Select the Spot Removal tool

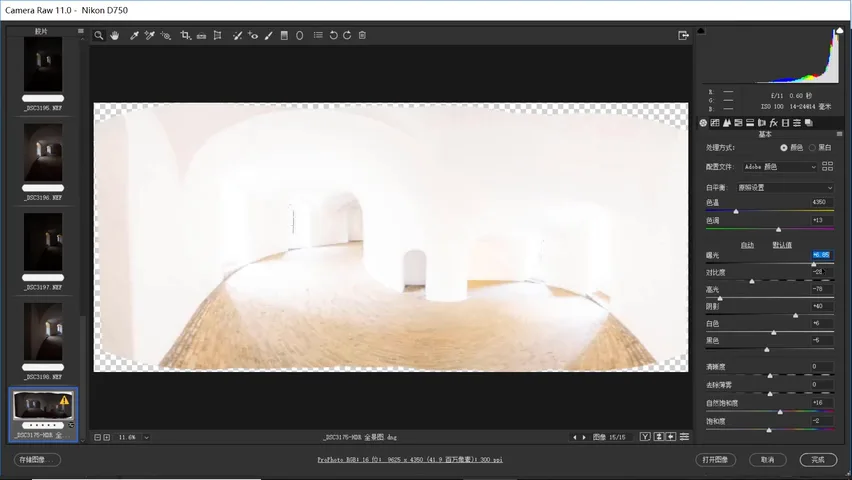tap(237, 35)
